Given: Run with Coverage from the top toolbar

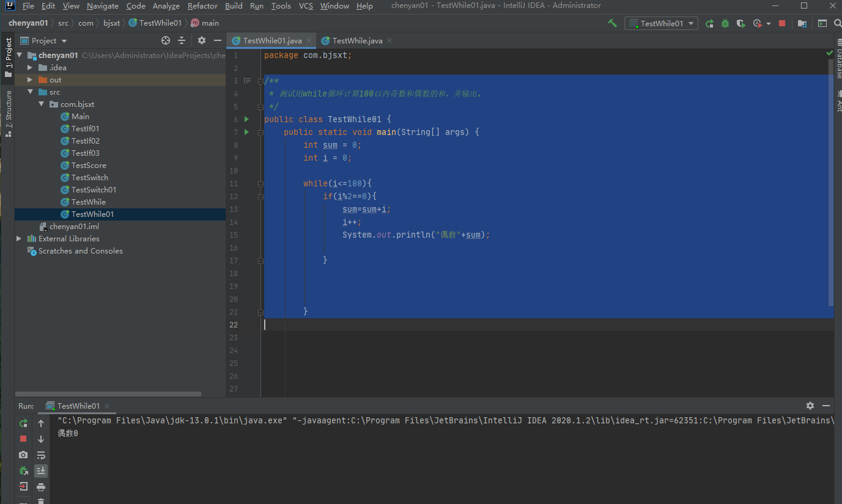Looking at the screenshot, I should click(x=741, y=23).
